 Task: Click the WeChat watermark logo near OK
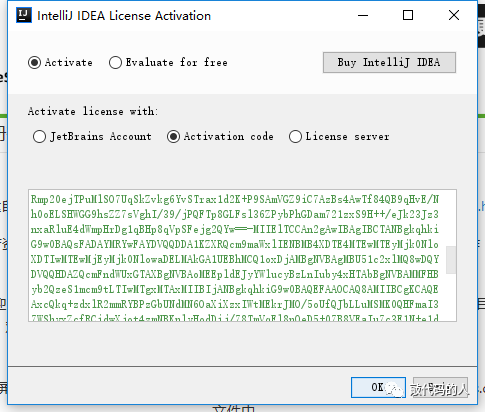click(x=394, y=389)
